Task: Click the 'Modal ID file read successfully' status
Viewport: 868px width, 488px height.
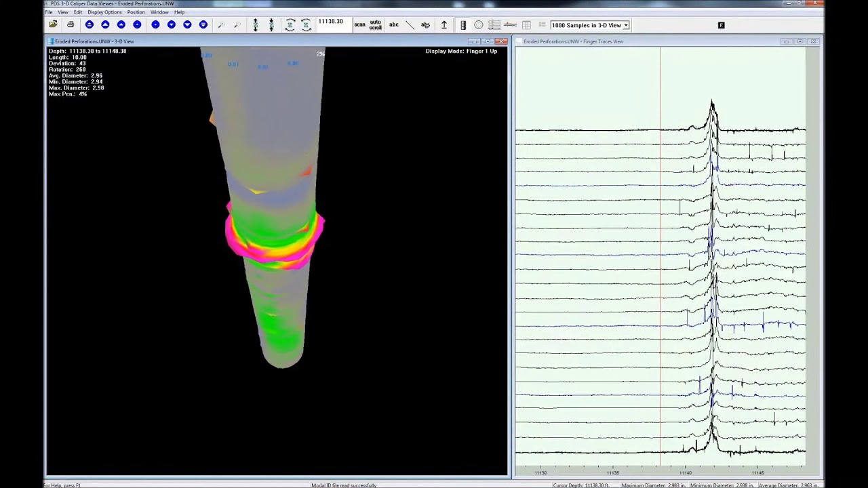Action: tap(344, 485)
